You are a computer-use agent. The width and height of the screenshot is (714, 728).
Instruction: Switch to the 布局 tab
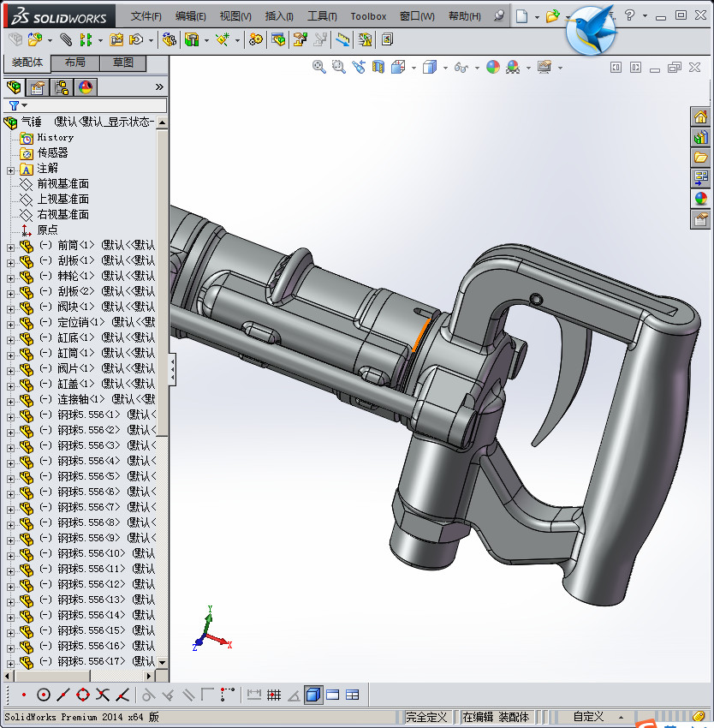click(74, 63)
